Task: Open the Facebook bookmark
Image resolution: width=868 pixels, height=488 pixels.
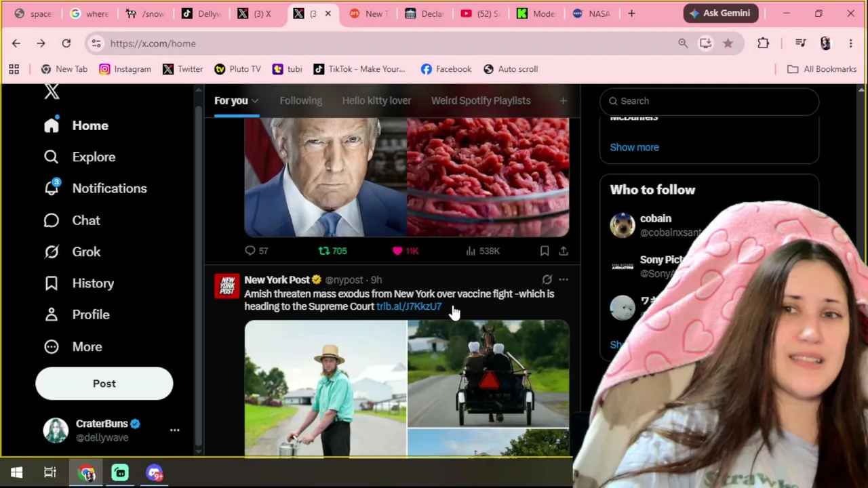Action: (446, 69)
